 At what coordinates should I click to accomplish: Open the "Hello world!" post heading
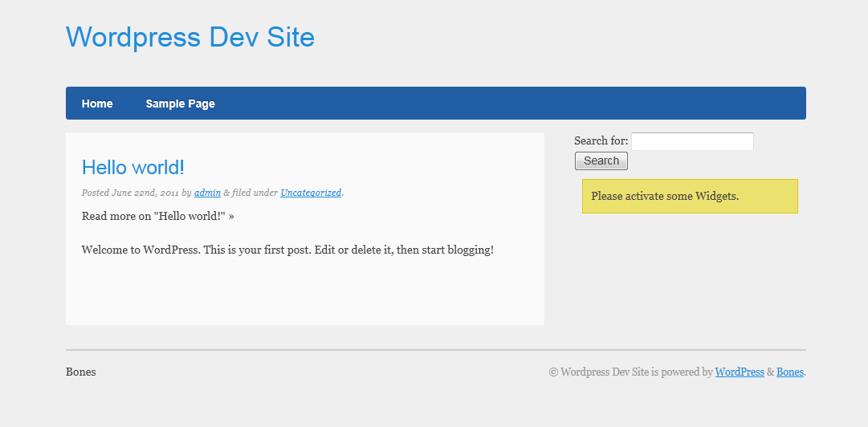133,167
